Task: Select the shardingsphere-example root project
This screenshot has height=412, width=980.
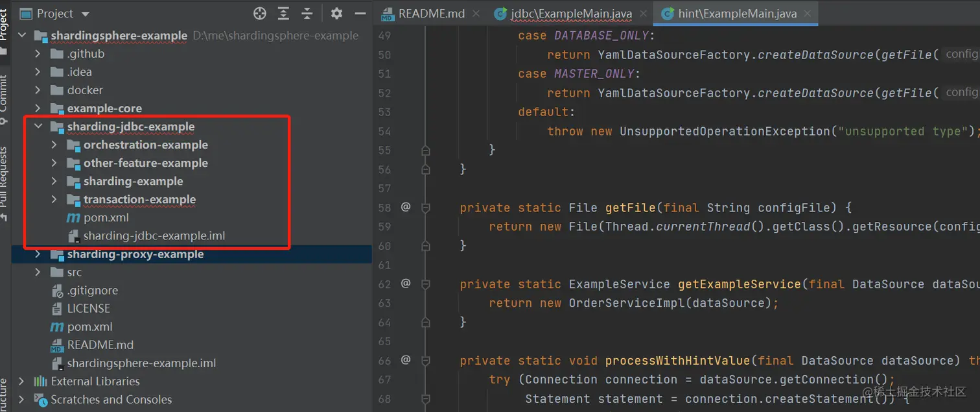Action: (x=191, y=36)
